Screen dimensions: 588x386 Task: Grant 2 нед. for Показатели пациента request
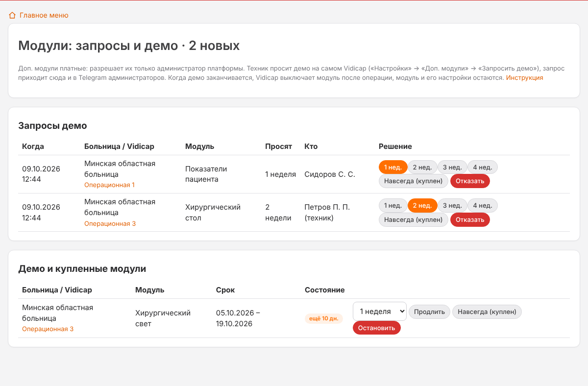coord(422,167)
